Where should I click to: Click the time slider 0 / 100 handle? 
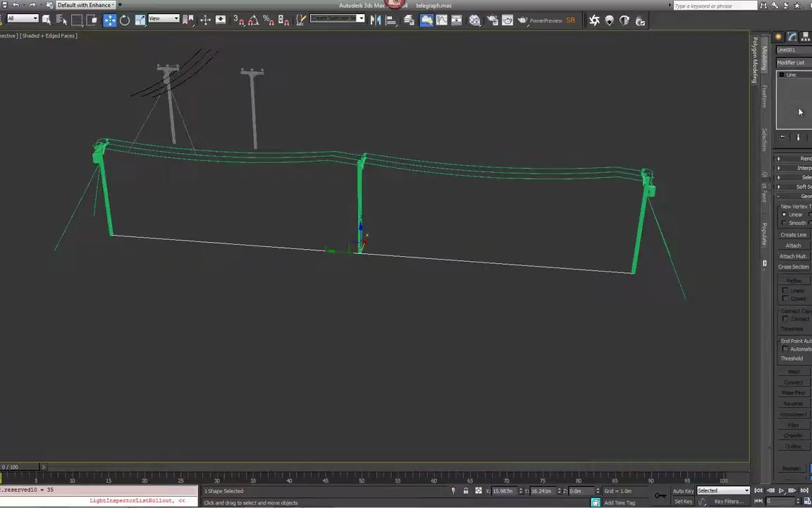[x=19, y=467]
